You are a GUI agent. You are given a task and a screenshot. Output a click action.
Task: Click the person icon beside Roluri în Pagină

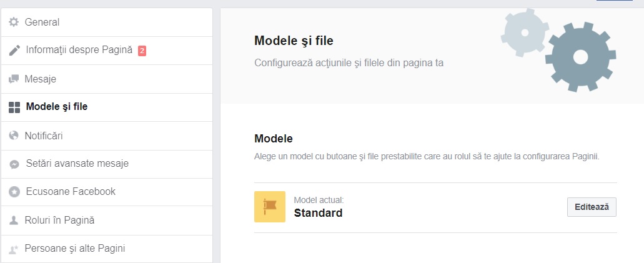pos(14,221)
